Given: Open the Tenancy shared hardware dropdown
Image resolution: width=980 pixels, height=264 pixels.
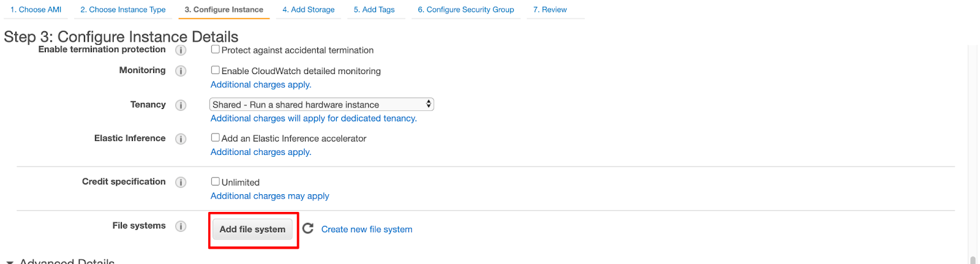Looking at the screenshot, I should (322, 105).
